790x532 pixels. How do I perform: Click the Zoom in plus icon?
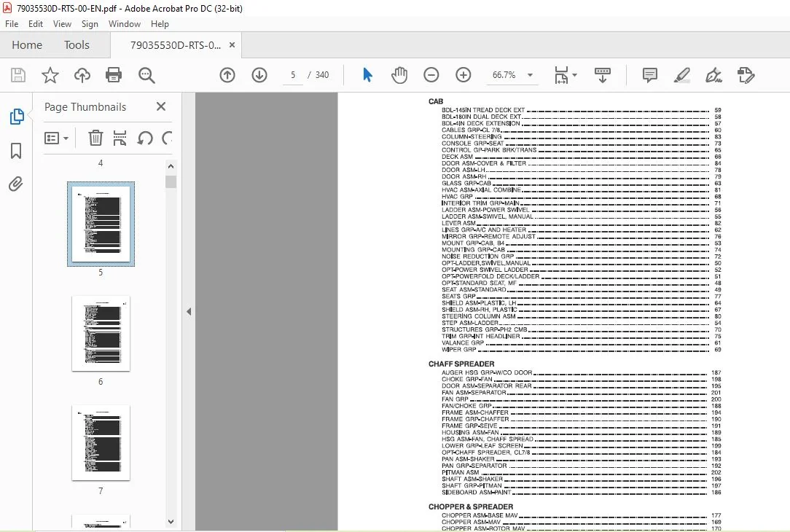point(463,75)
